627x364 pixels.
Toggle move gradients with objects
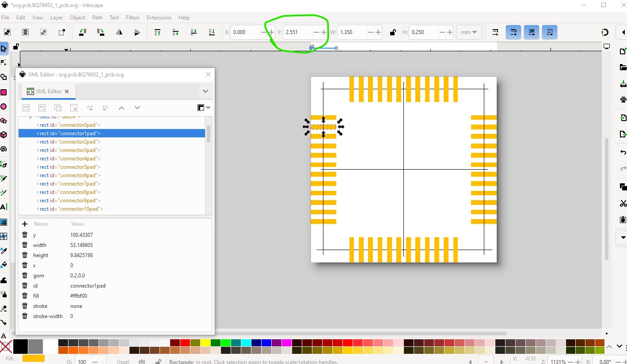tap(532, 32)
